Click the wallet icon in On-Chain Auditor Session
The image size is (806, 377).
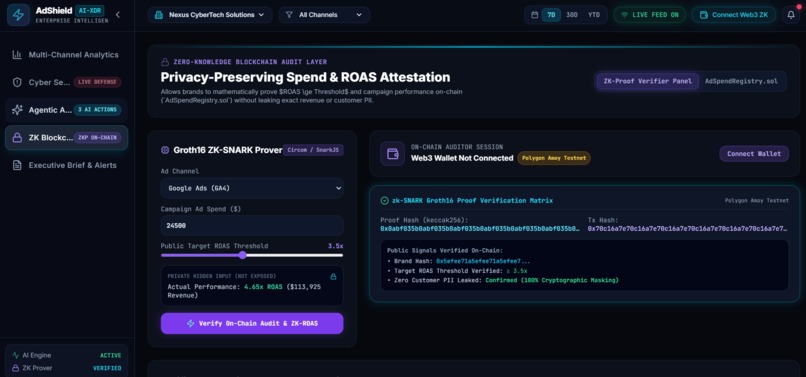(x=392, y=153)
